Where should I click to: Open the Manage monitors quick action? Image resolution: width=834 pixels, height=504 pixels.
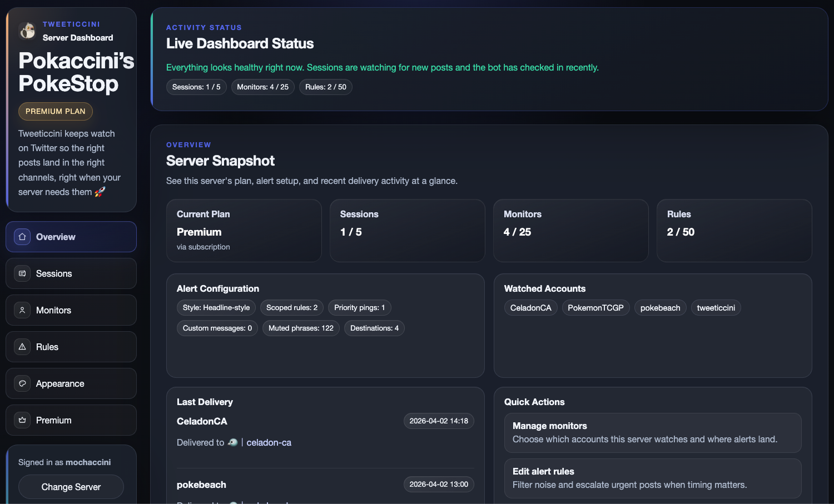653,432
